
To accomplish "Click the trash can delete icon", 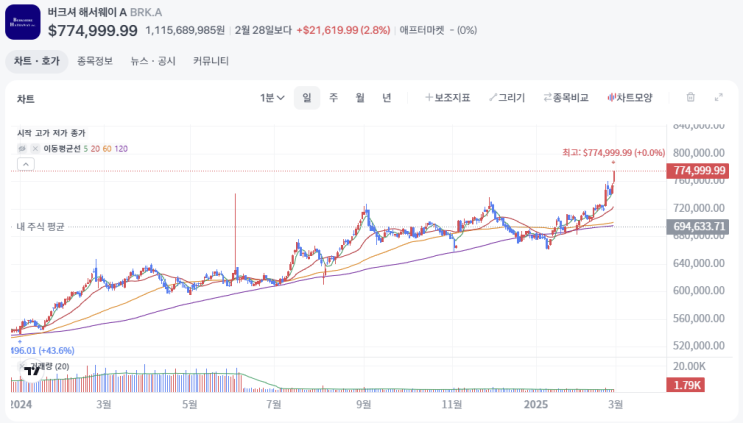I will coord(690,98).
